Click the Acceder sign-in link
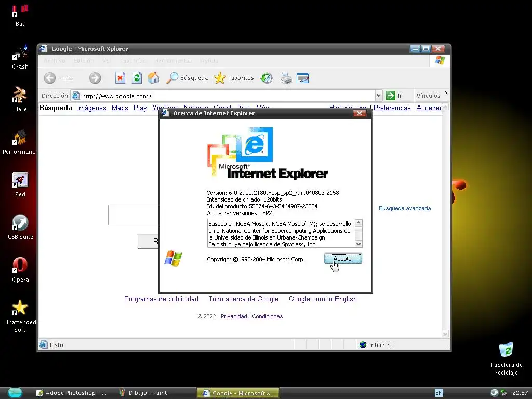Screen dimensions: 532x399 coord(429,108)
